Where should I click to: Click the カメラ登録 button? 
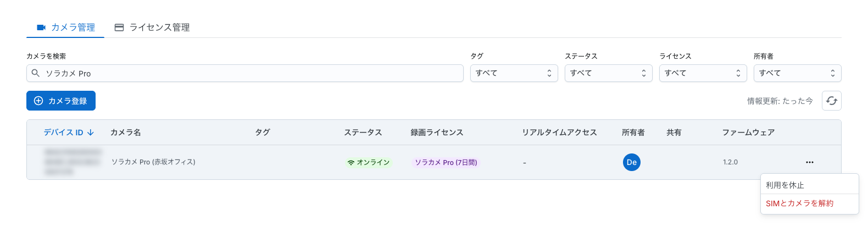pyautogui.click(x=61, y=101)
